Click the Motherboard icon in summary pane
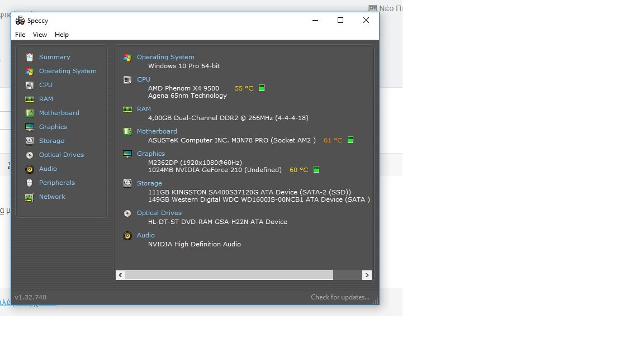Viewport: 644px width, 362px height. tap(127, 131)
